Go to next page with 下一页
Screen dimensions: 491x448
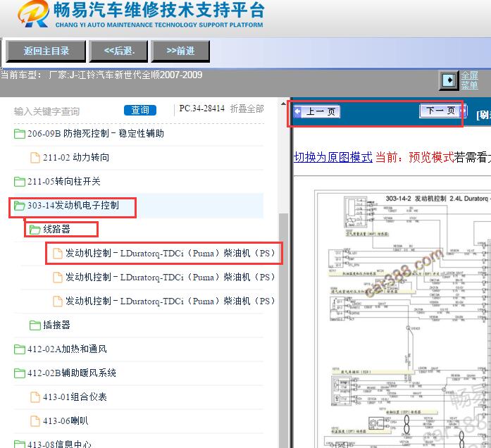[443, 111]
